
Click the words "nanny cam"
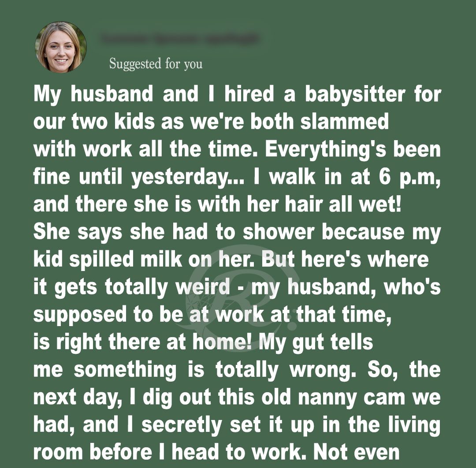tap(337, 397)
